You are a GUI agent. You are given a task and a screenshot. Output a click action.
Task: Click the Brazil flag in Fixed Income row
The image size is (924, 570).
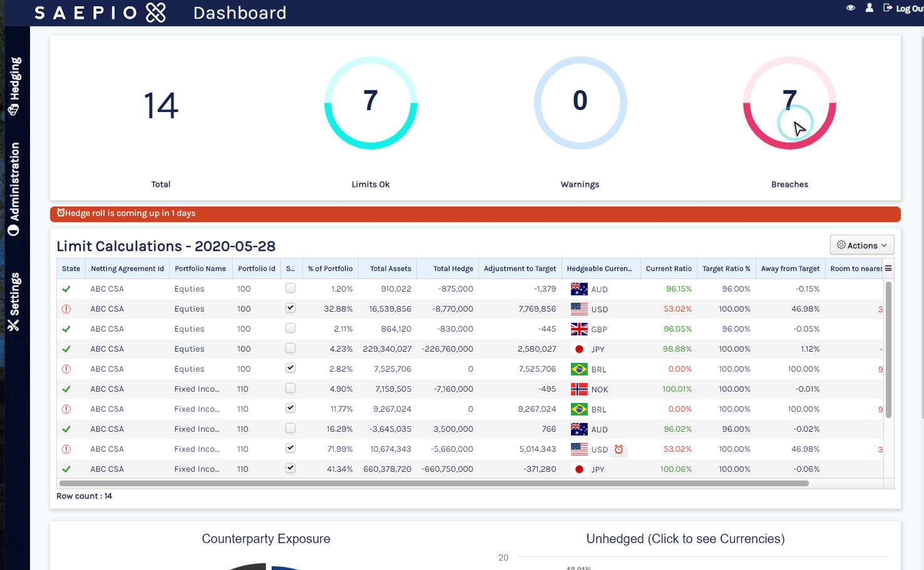(579, 409)
